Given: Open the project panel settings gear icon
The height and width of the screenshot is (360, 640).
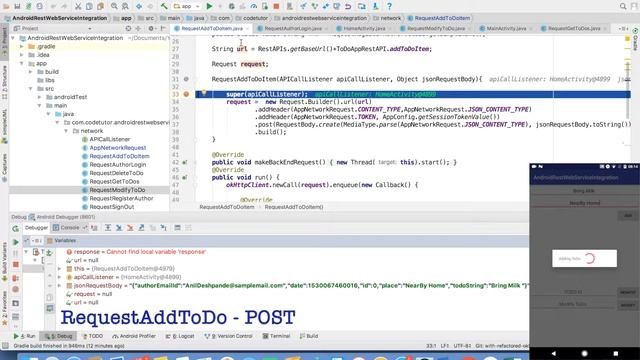Looking at the screenshot, I should tap(151, 28).
